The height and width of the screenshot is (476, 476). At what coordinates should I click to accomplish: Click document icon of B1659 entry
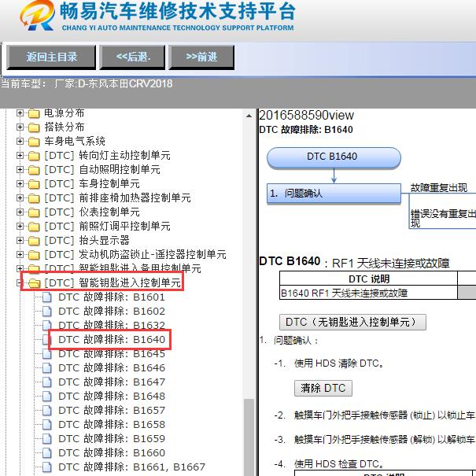point(46,439)
